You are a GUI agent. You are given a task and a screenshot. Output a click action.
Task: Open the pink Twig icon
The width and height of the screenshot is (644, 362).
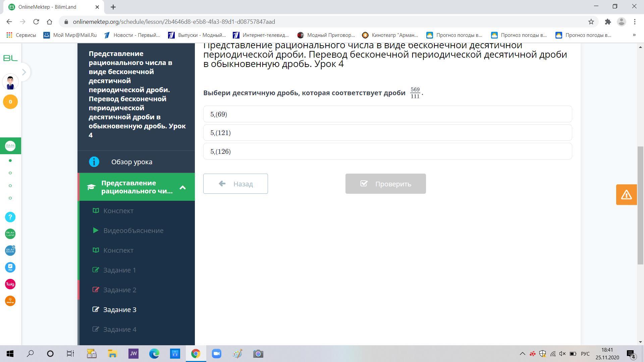[10, 284]
